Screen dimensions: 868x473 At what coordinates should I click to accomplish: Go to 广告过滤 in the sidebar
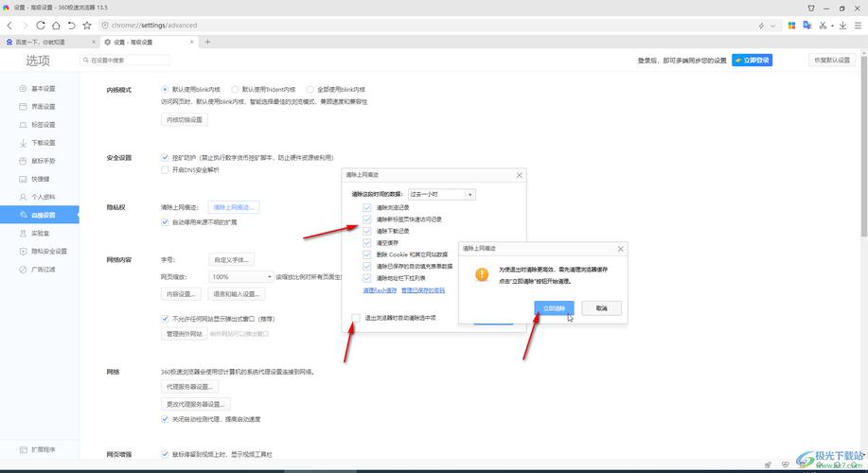point(43,270)
